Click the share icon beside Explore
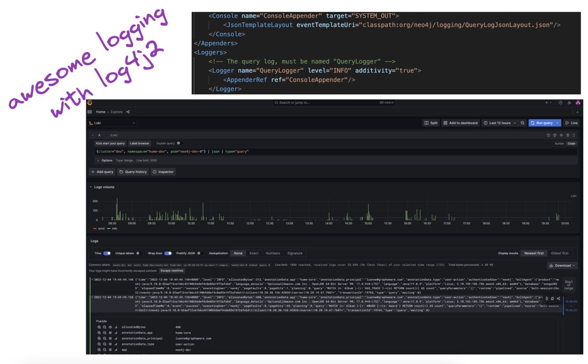Screen dimensions: 588x364 coord(128,112)
